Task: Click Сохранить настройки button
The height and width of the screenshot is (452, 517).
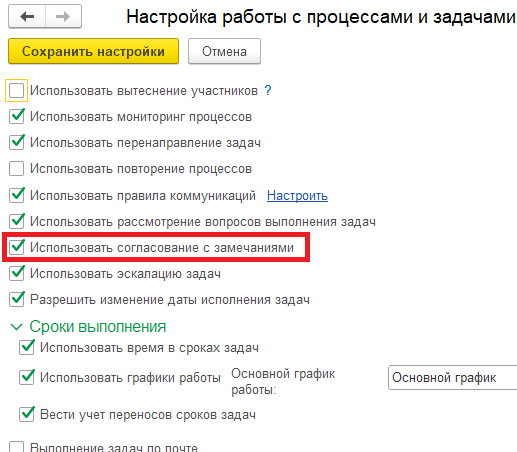Action: pos(93,51)
